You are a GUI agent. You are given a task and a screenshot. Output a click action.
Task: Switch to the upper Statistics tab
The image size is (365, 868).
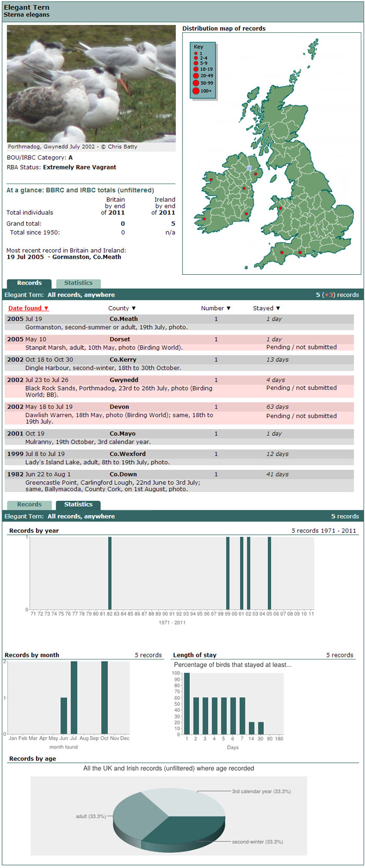click(78, 284)
